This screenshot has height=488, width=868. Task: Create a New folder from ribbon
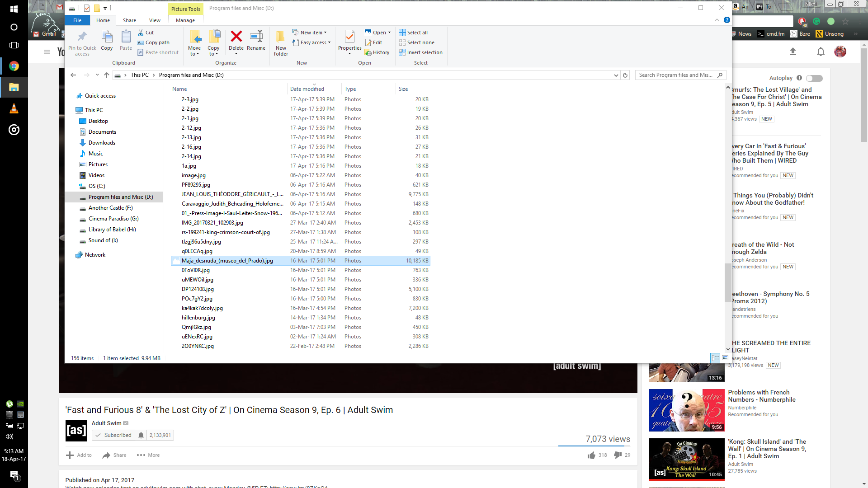pos(281,43)
